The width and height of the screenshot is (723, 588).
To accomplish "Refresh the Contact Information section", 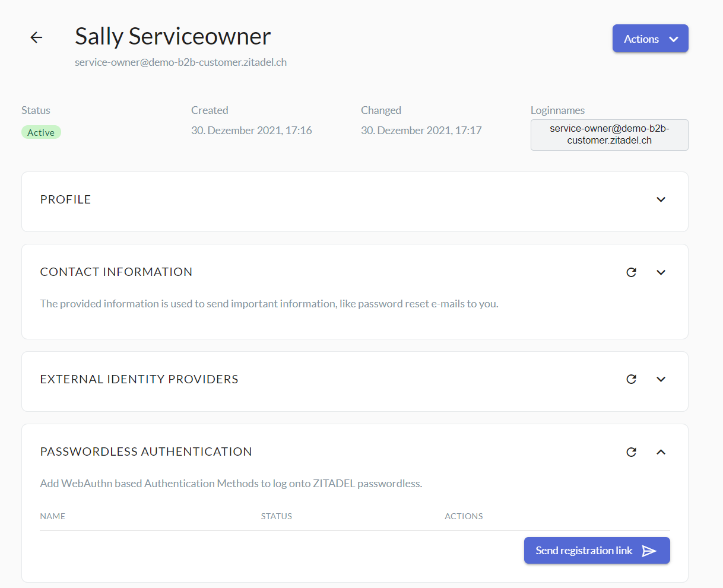I will pos(631,272).
